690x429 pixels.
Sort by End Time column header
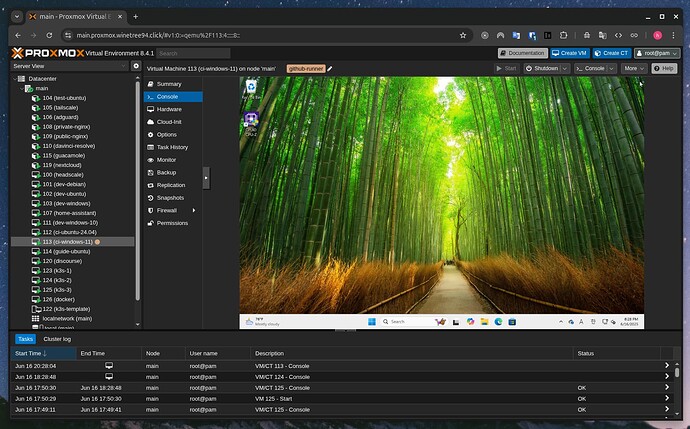[109, 353]
